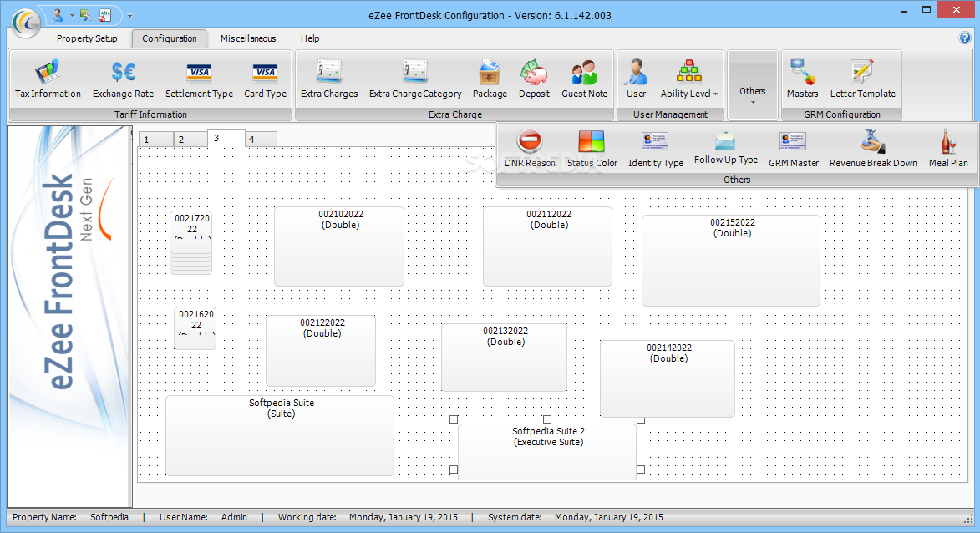The image size is (980, 533).
Task: Open quick access toolbar customize arrow
Action: point(130,14)
